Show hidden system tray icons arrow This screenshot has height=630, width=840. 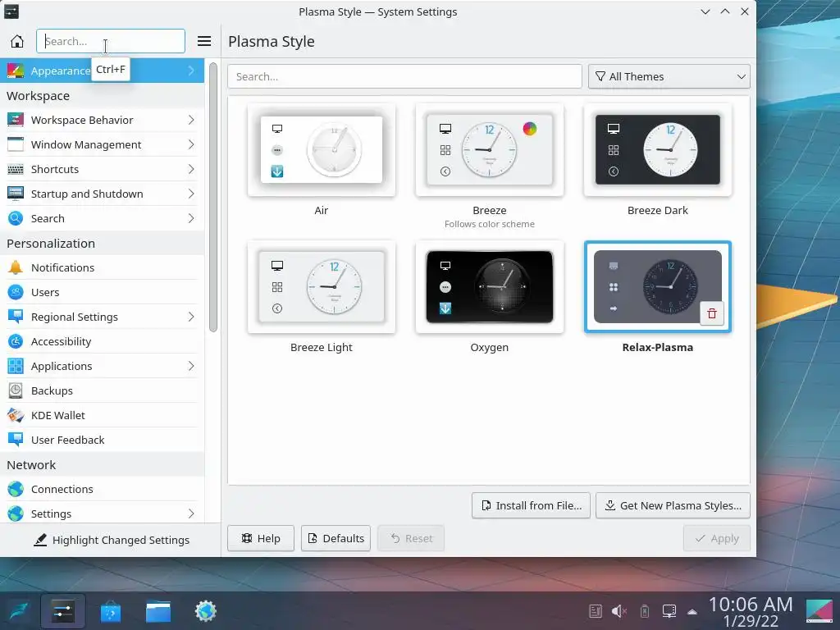tap(692, 611)
